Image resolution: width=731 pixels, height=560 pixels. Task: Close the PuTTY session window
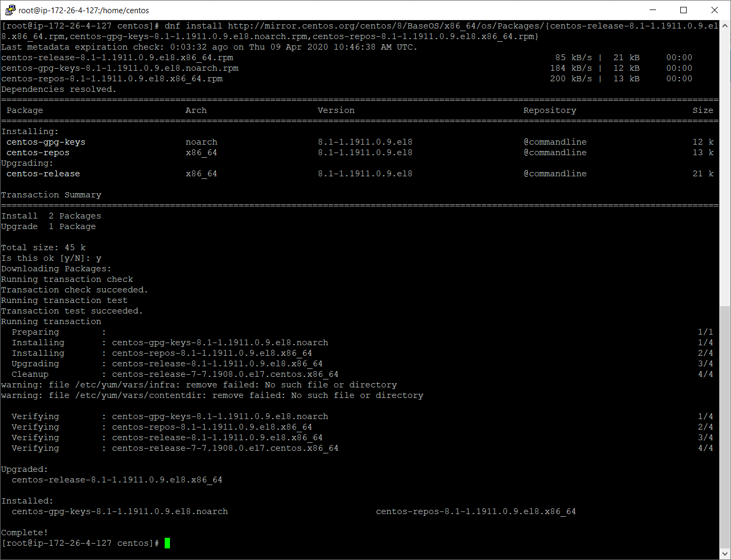(715, 10)
